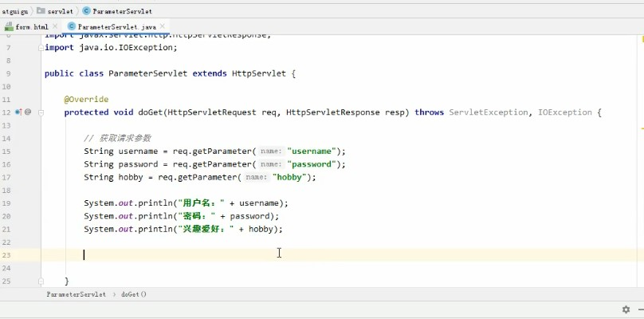
Task: Click HttpServletResponse parameter type on line 12
Action: click(333, 112)
